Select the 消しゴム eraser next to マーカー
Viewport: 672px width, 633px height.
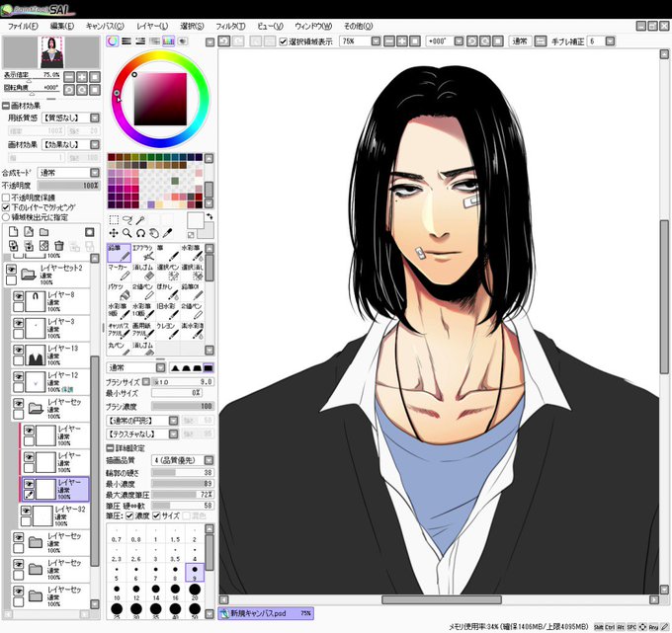pos(143,272)
